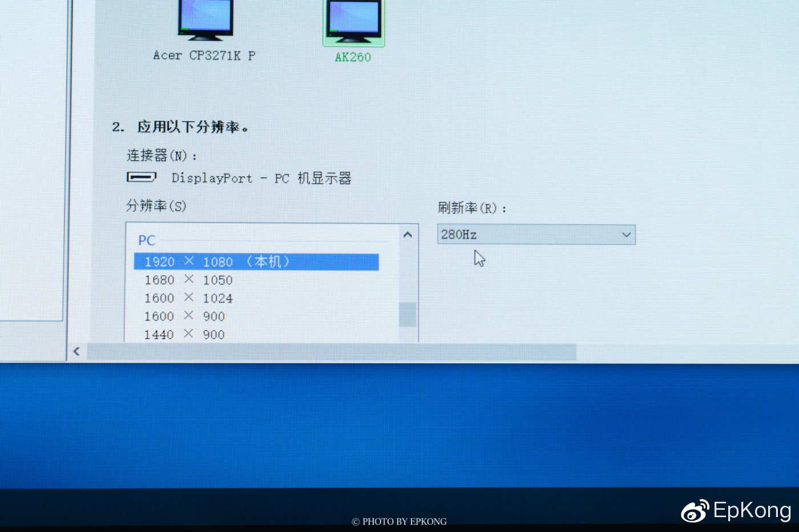This screenshot has width=799, height=532.
Task: Click the 连接器(N) label above DisplayPort
Action: pos(160,155)
